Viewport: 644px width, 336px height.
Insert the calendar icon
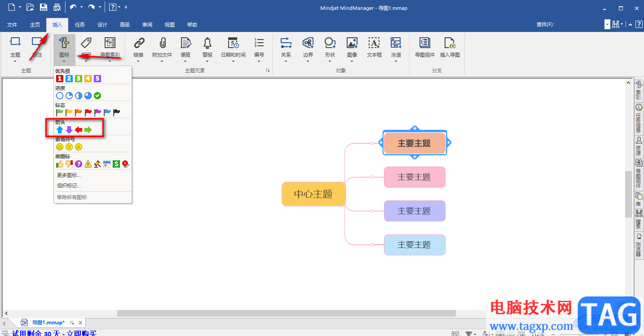(107, 164)
